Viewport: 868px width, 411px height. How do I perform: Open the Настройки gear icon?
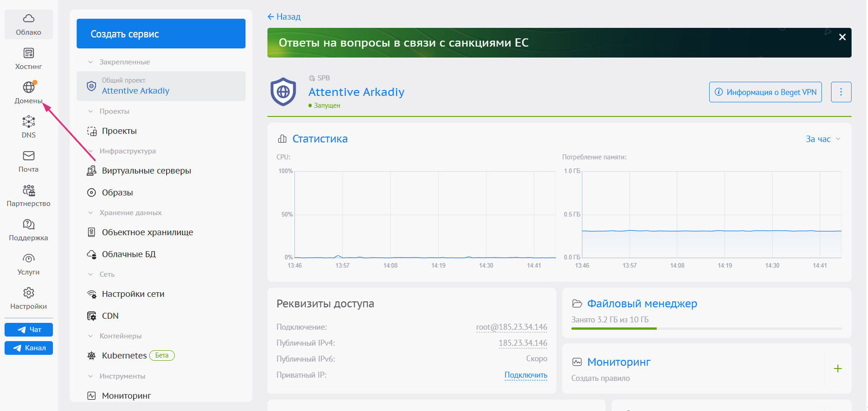tap(29, 293)
